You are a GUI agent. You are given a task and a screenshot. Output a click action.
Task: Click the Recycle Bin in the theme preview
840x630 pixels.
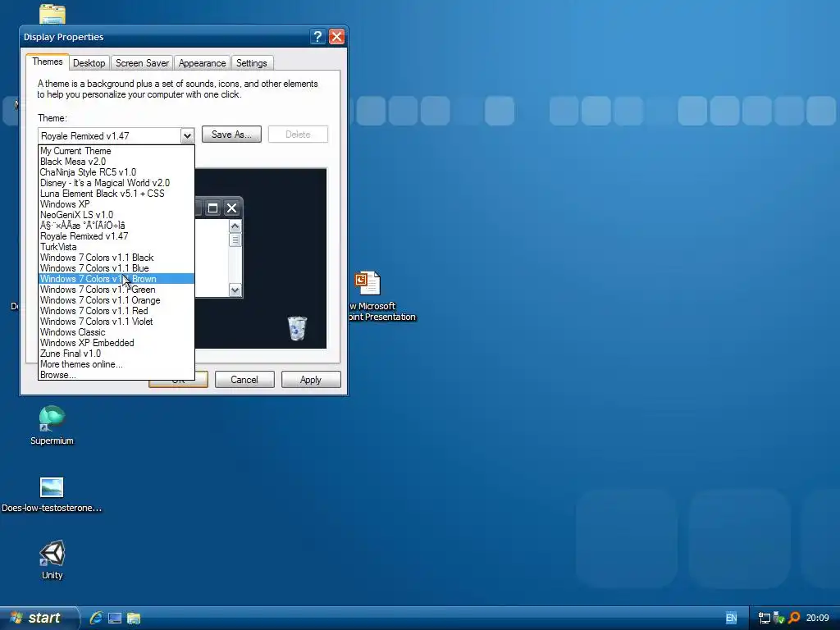pos(297,328)
